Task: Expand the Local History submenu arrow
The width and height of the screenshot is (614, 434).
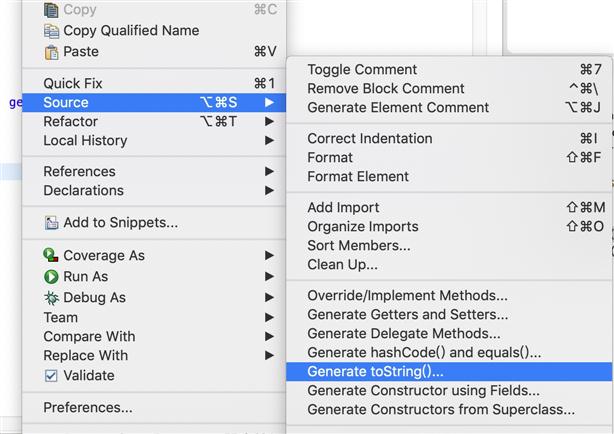Action: coord(269,140)
